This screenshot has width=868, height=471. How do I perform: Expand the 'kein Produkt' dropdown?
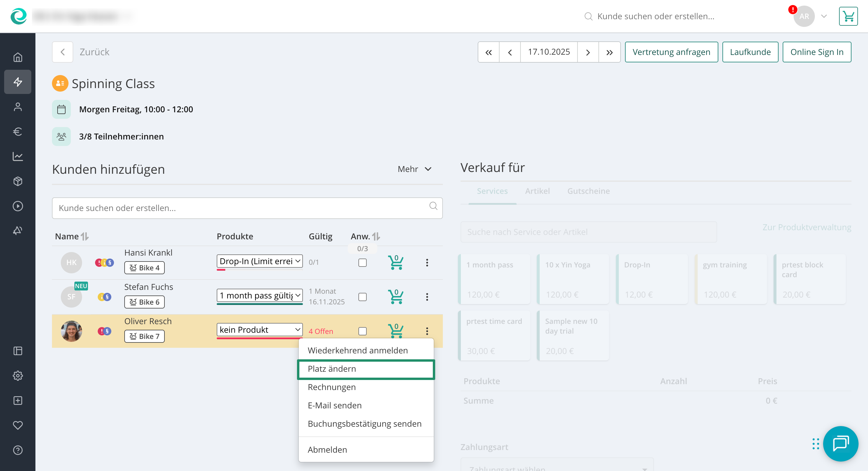[x=260, y=330]
